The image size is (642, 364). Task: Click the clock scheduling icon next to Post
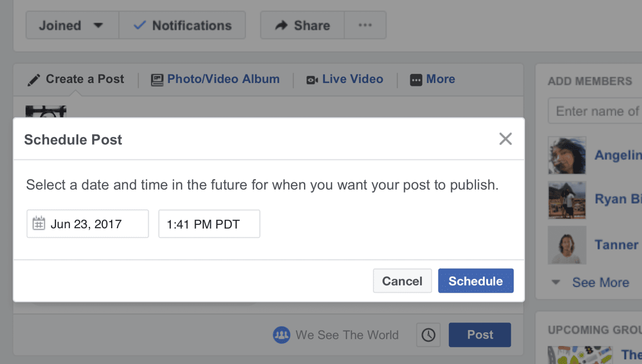[x=428, y=335]
